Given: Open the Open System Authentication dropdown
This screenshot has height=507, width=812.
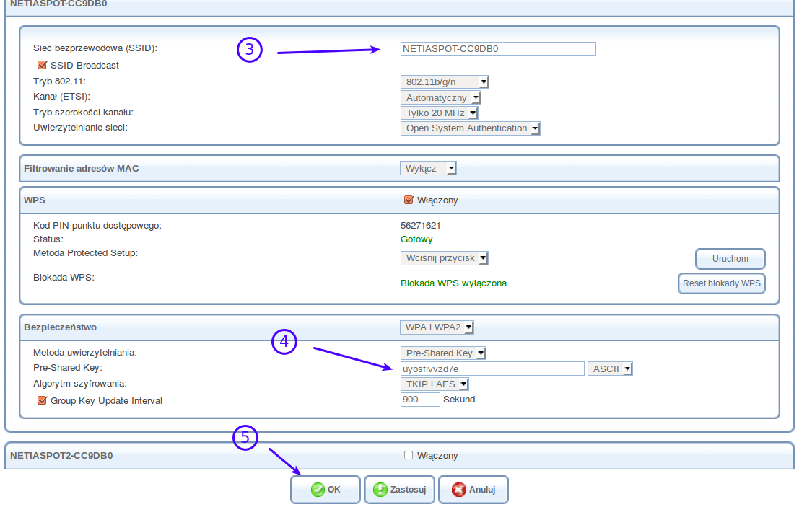Looking at the screenshot, I should tap(470, 128).
